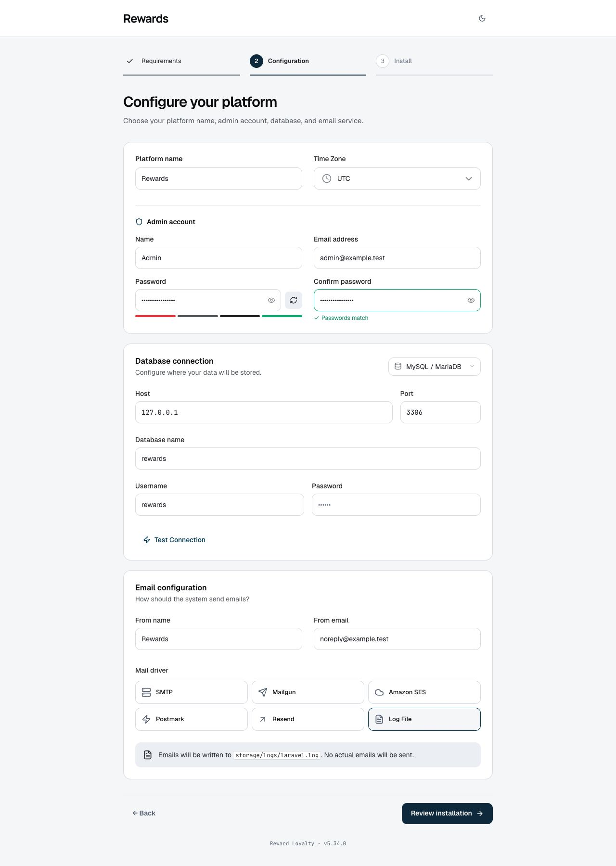Pick Postmark as the mail driver
Image resolution: width=616 pixels, height=866 pixels.
(192, 719)
